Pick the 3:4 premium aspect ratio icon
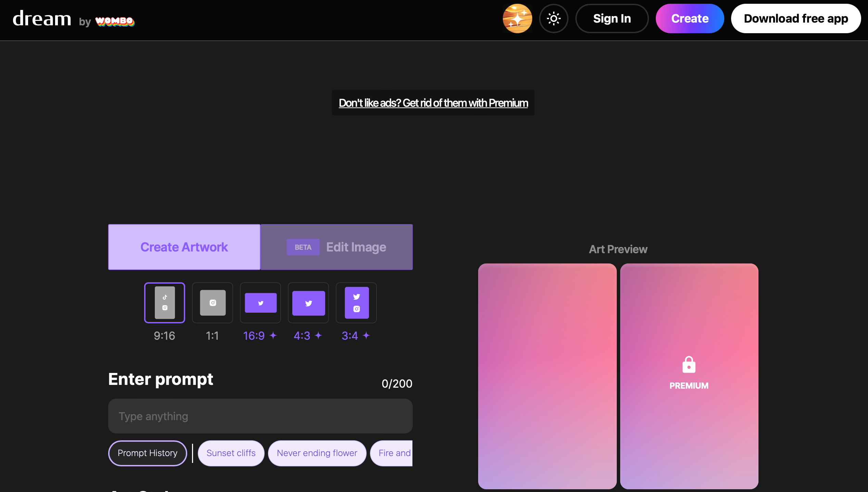 pyautogui.click(x=356, y=302)
